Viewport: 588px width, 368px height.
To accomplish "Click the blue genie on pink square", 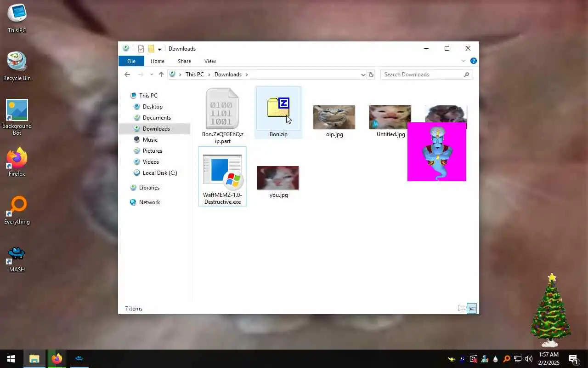I will (x=437, y=152).
